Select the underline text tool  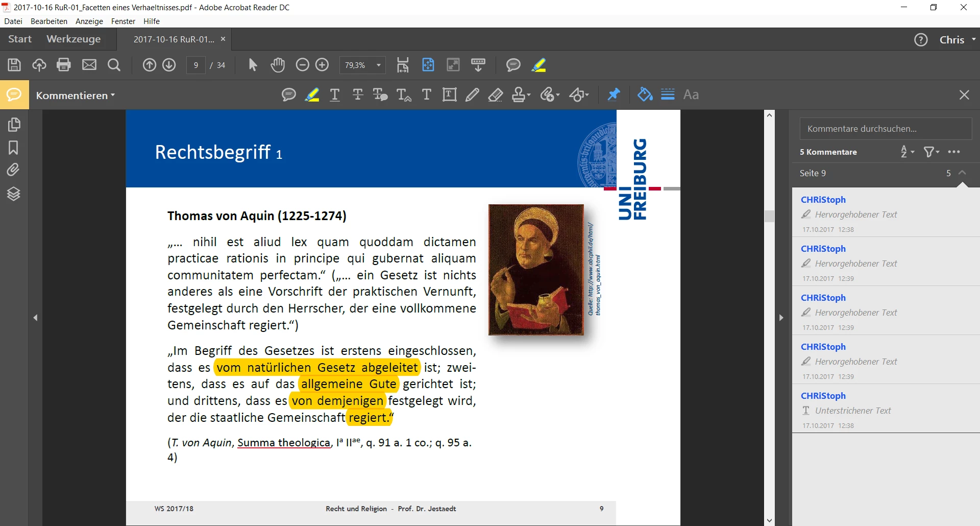(x=335, y=95)
